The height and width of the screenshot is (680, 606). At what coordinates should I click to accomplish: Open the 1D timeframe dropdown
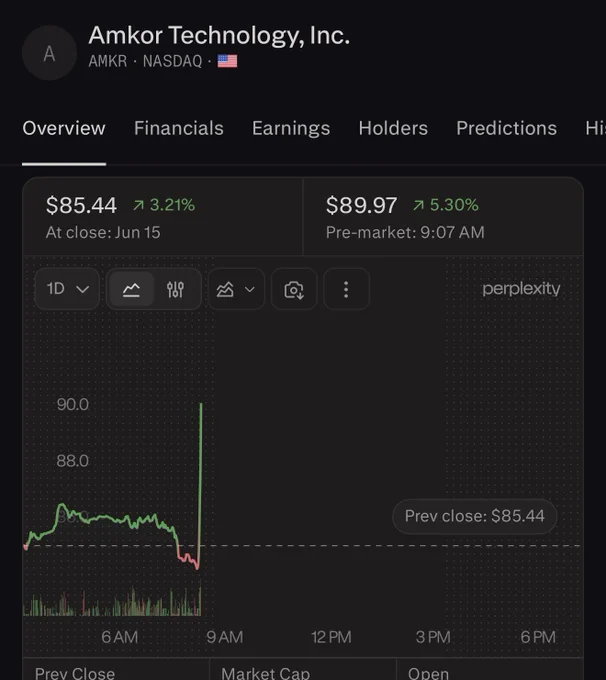67,289
